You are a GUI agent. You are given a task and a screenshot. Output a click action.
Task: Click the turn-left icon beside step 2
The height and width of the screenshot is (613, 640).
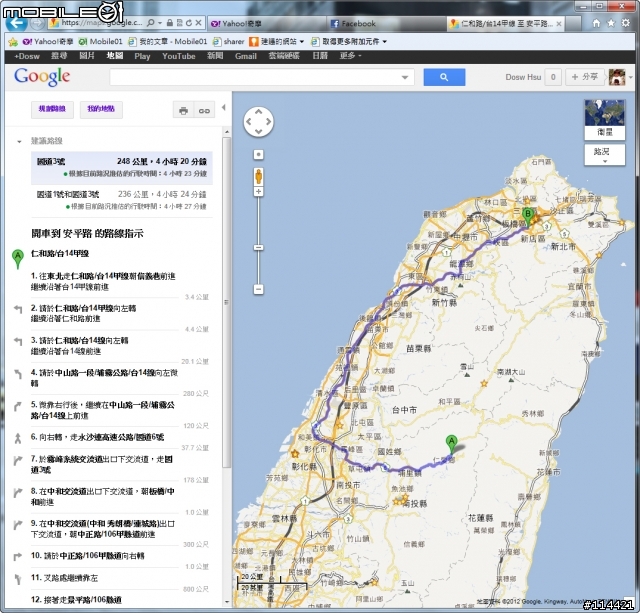pos(18,309)
